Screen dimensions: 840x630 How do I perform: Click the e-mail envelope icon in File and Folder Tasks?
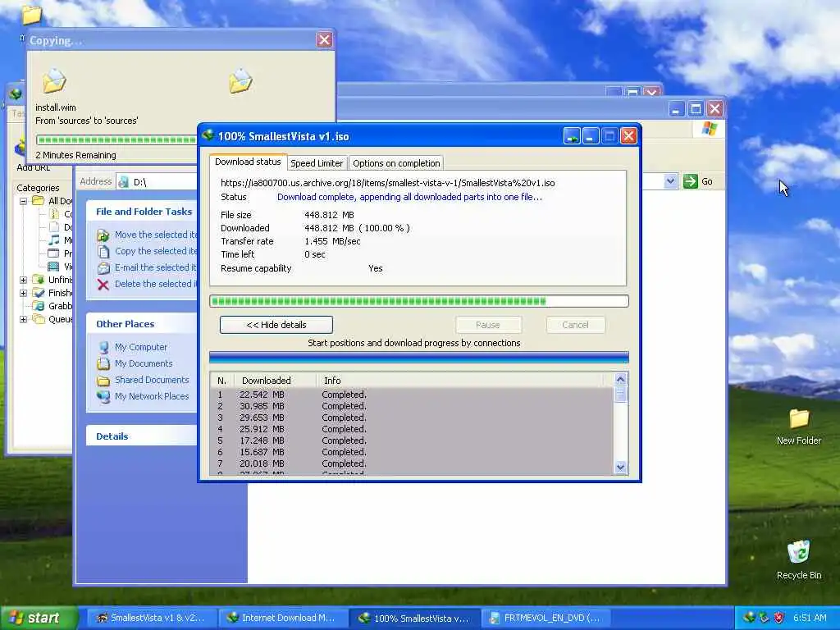pos(103,268)
